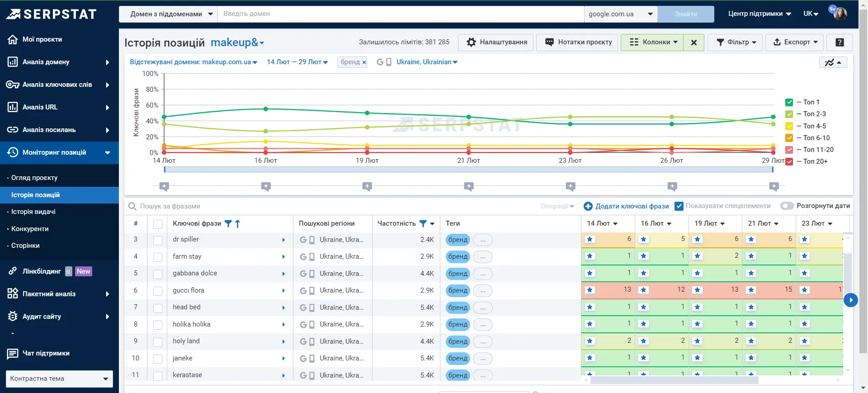Click the star icon in dr spiller 14 Лют cell
Viewport: 868px width, 393px height.
[x=590, y=239]
